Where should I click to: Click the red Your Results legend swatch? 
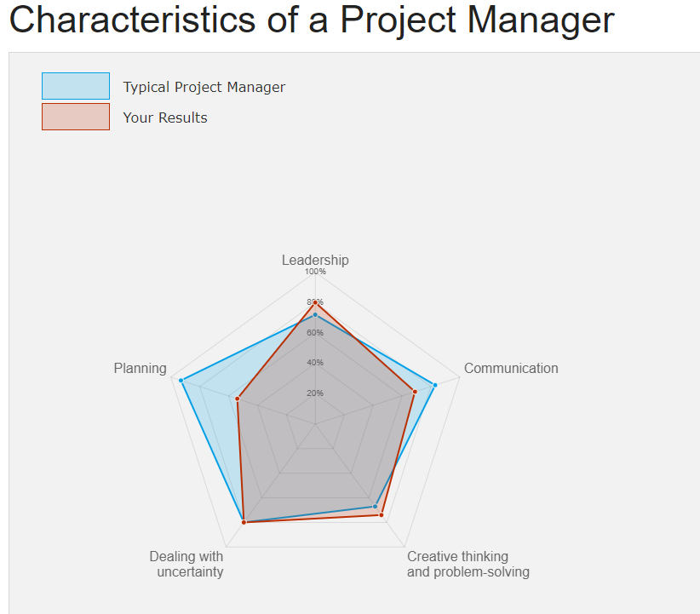[76, 117]
